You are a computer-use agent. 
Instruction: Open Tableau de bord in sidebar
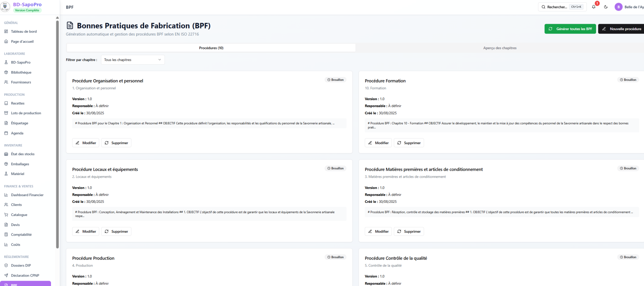[23, 32]
